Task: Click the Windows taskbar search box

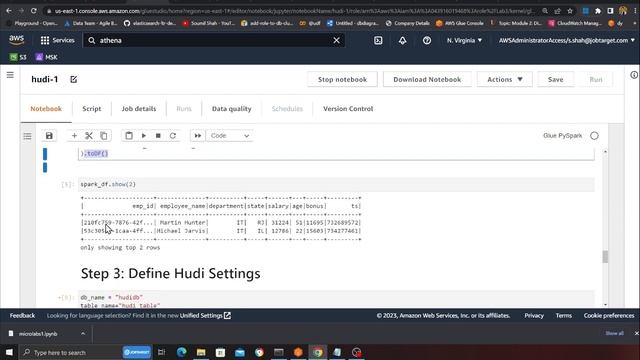Action: pos(70,352)
